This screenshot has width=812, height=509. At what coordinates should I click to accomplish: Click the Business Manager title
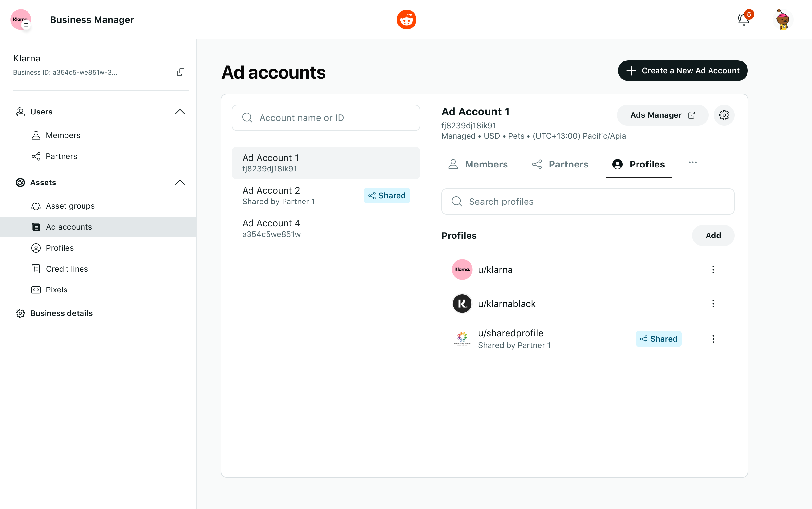coord(92,20)
